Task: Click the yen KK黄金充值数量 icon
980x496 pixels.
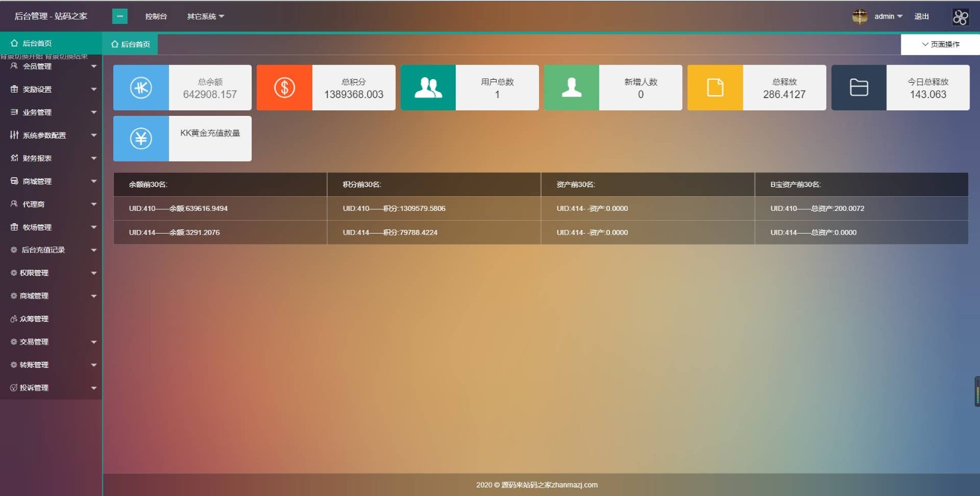Action: (141, 139)
